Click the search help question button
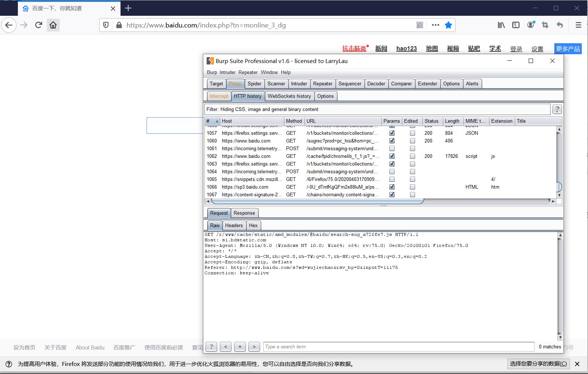The width and height of the screenshot is (588, 374). (x=211, y=347)
